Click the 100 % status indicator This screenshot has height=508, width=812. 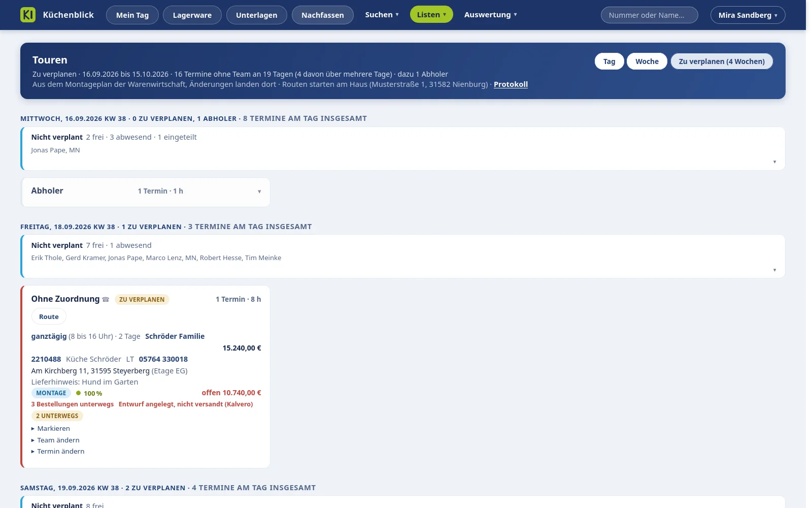click(x=89, y=394)
